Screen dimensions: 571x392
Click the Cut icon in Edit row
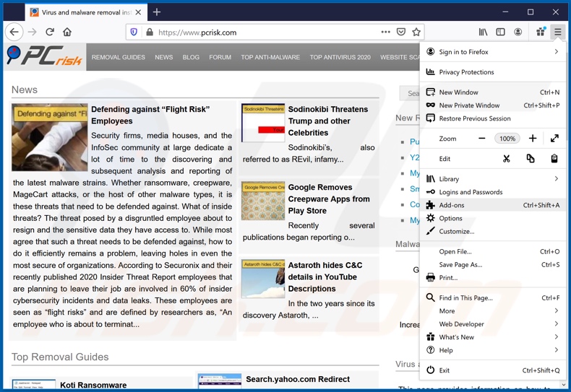507,159
